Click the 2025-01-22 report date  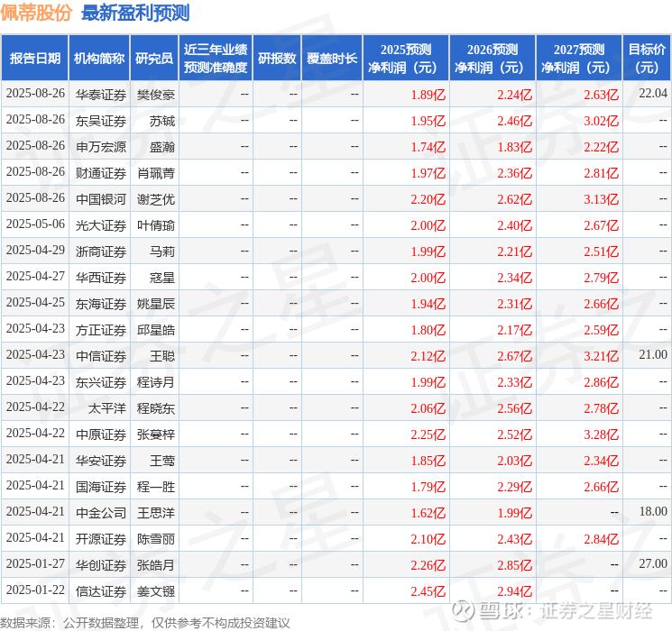coord(35,590)
